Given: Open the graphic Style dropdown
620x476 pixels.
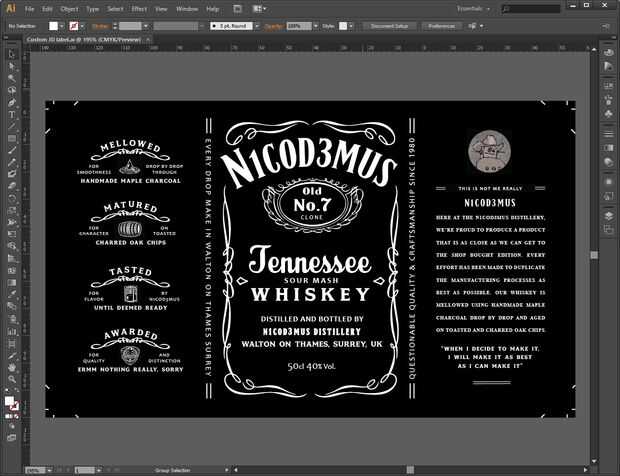Looking at the screenshot, I should [351, 26].
